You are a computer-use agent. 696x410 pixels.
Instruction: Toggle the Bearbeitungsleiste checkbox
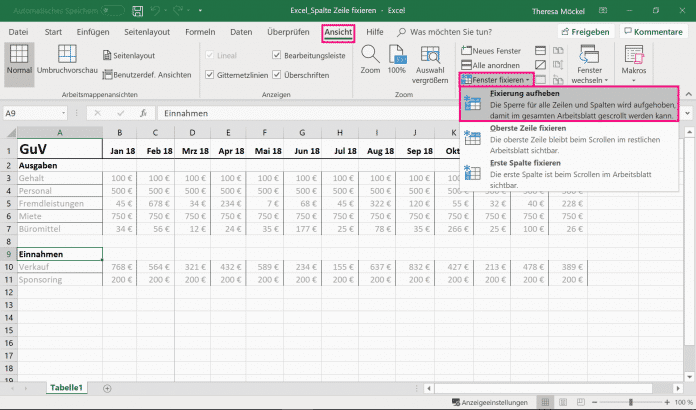tap(278, 56)
